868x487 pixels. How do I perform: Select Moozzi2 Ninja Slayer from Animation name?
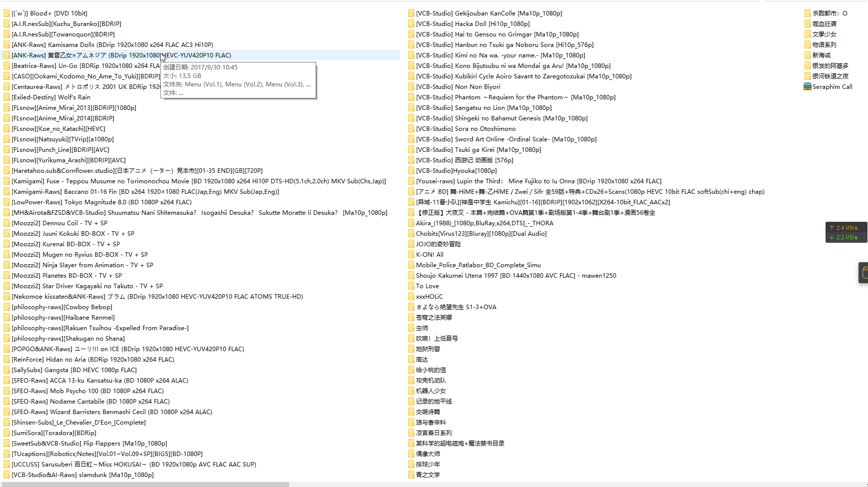point(82,265)
